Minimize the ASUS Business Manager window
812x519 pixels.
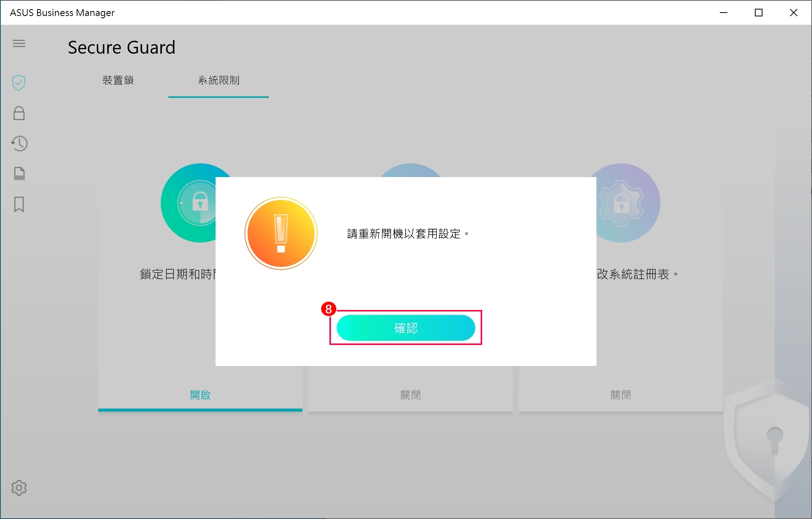[x=724, y=13]
